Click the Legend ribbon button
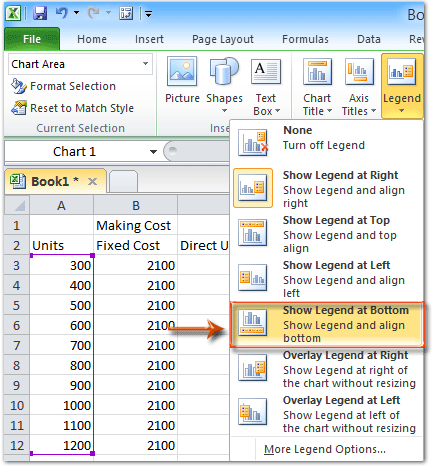 [x=402, y=86]
